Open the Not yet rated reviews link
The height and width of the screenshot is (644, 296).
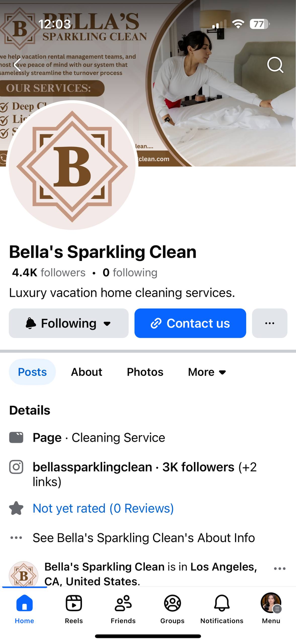103,508
